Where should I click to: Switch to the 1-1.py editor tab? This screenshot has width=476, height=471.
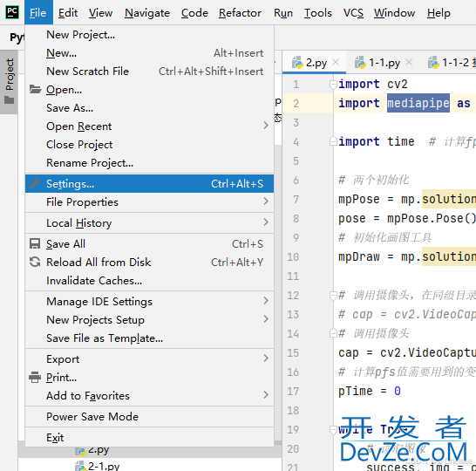(384, 63)
